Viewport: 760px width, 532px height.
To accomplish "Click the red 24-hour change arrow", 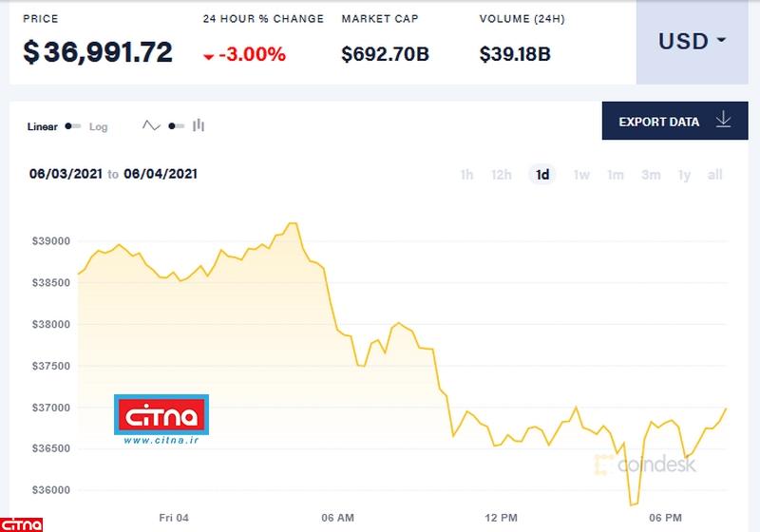I will (x=209, y=56).
